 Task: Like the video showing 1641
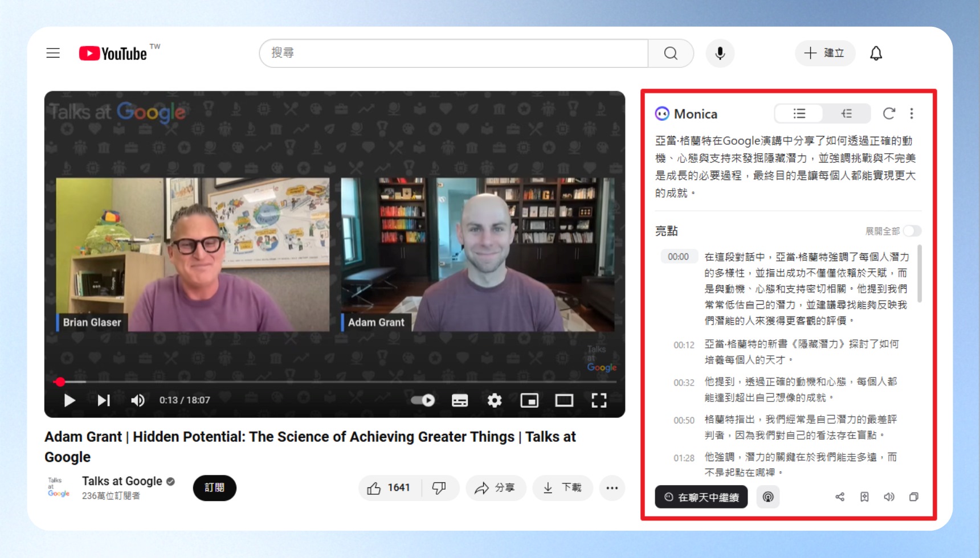(390, 488)
